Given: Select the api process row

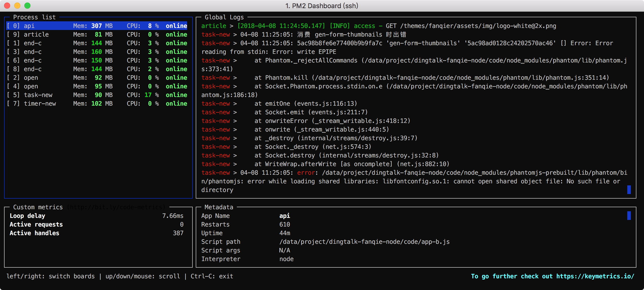Looking at the screenshot, I should [x=96, y=26].
